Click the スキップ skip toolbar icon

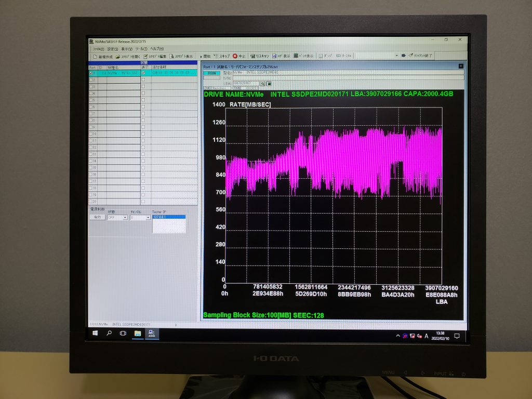[216, 56]
